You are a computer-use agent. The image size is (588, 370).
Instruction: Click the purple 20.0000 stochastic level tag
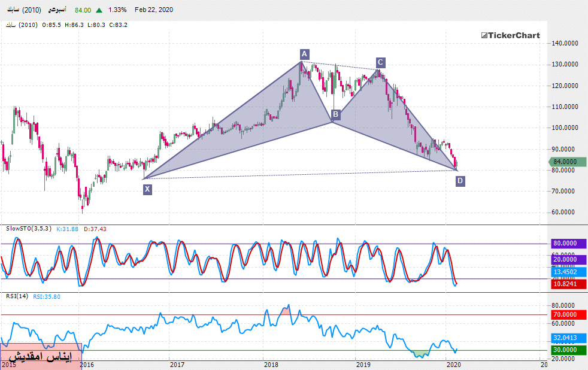(x=566, y=260)
